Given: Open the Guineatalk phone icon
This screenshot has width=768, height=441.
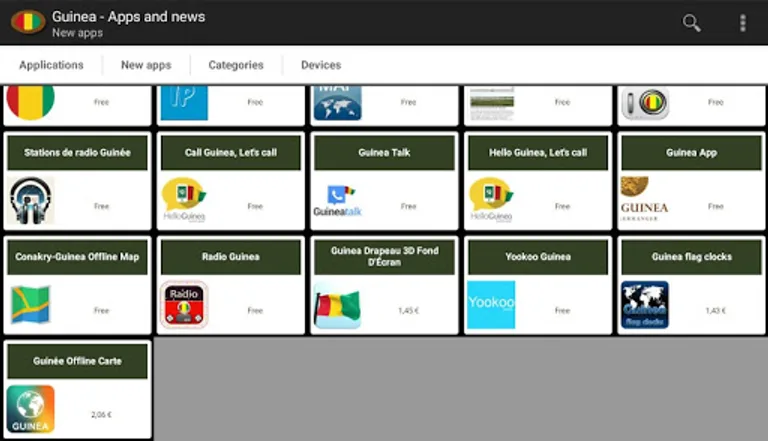Looking at the screenshot, I should coord(337,201).
